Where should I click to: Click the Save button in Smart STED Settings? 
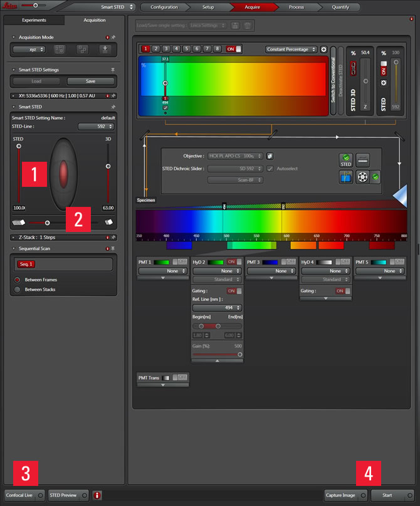(x=91, y=81)
